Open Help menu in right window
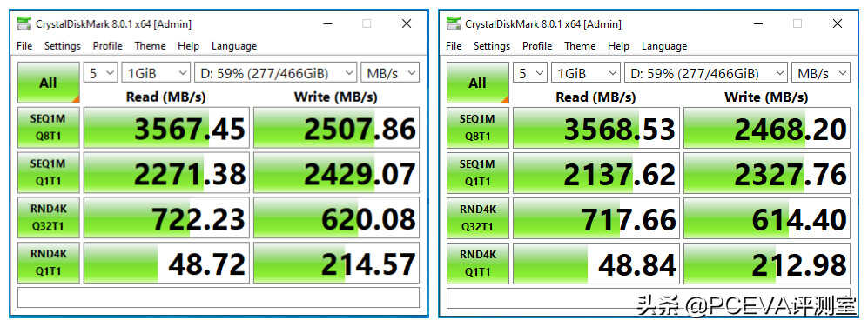The image size is (868, 327). tap(618, 46)
